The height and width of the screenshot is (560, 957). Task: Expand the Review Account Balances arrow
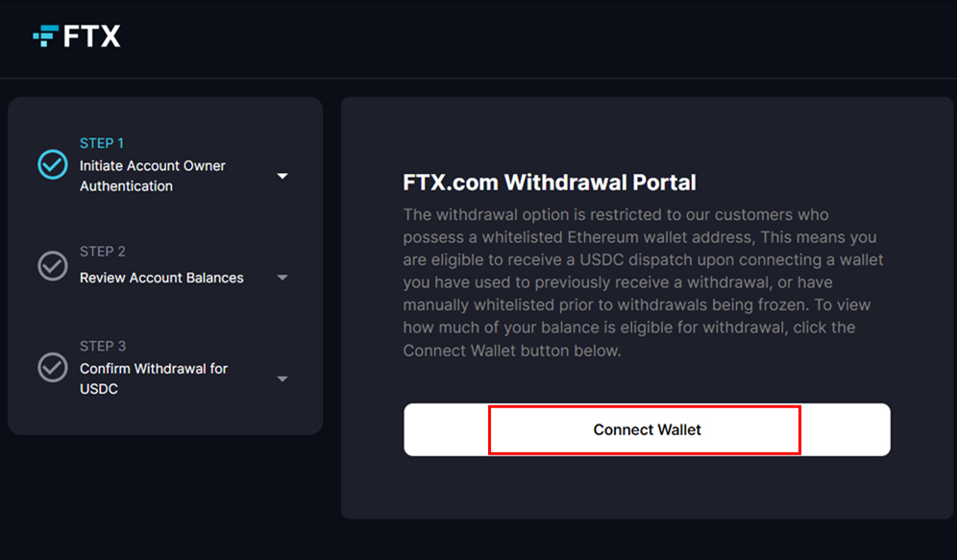pyautogui.click(x=282, y=278)
